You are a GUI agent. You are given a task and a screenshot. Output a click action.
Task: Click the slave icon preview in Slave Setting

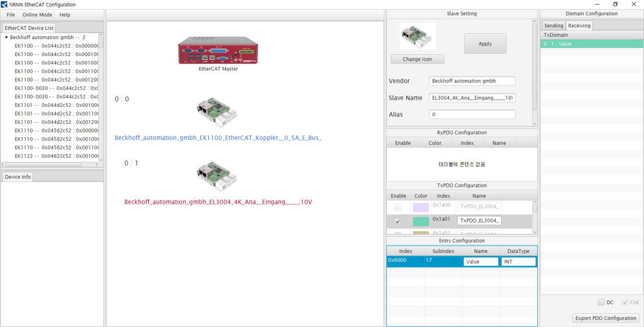coord(417,37)
